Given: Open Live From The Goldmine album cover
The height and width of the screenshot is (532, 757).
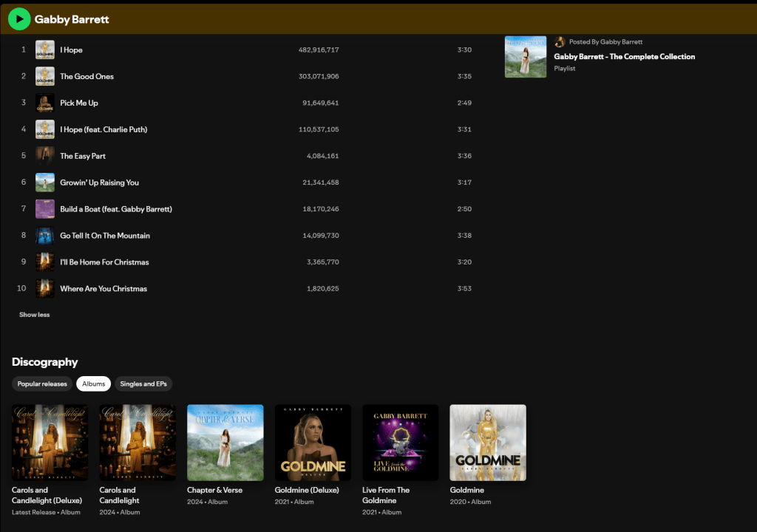Looking at the screenshot, I should [400, 443].
